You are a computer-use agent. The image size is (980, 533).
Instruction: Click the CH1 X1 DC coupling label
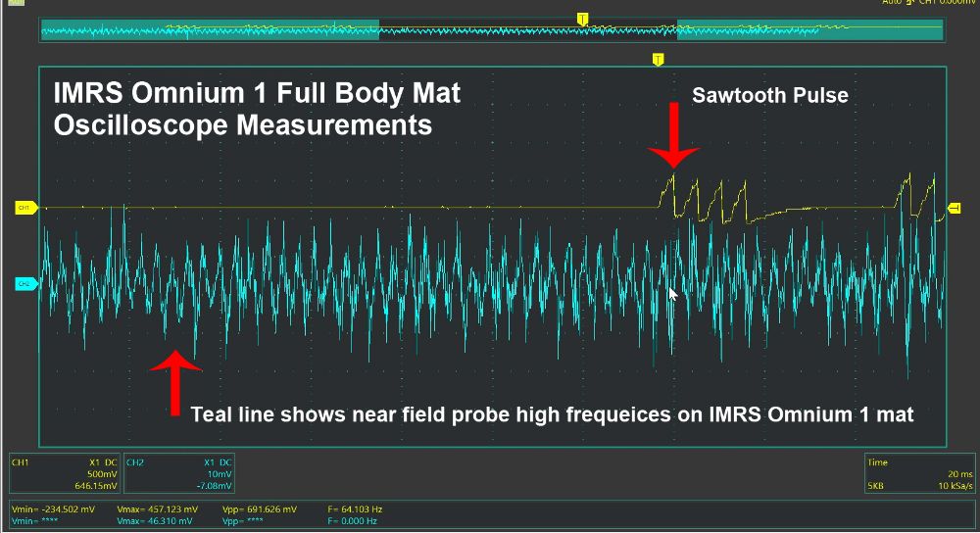coord(103,462)
